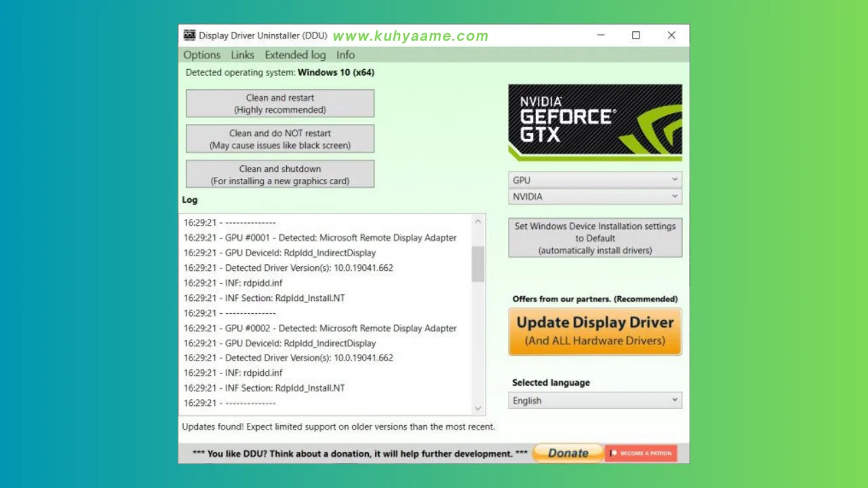Viewport: 868px width, 488px height.
Task: Click the log scrollbar down arrow
Action: pos(478,408)
